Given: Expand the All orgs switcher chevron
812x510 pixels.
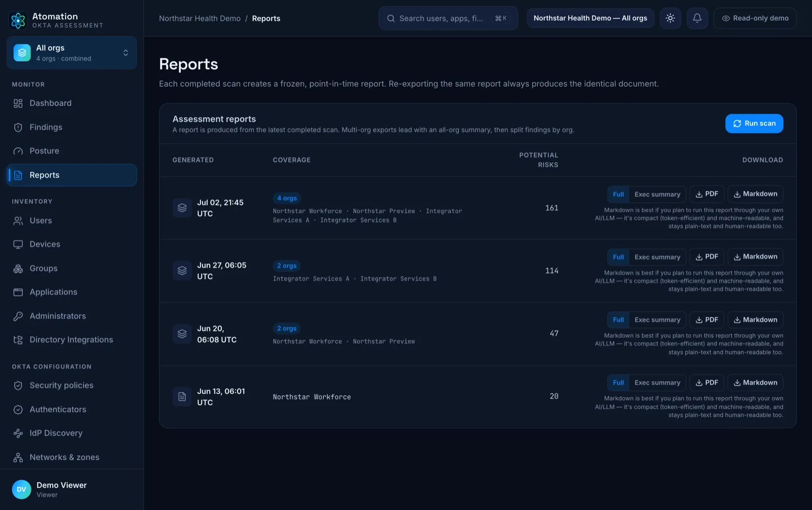Looking at the screenshot, I should (x=125, y=53).
